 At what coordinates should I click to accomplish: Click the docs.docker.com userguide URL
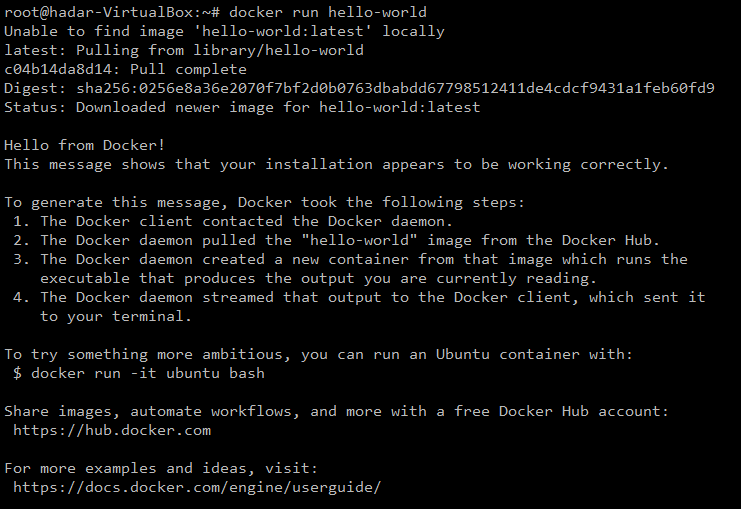tap(197, 487)
